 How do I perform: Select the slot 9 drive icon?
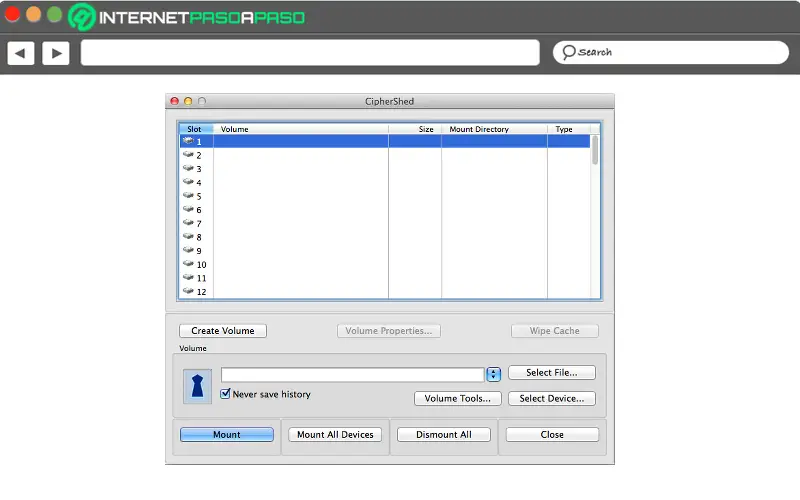point(188,251)
